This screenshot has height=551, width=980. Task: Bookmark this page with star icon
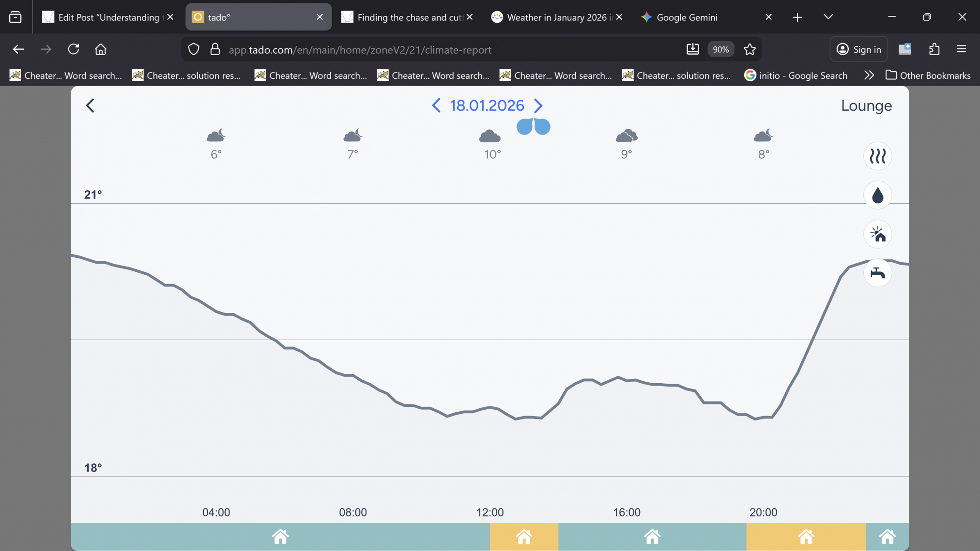pyautogui.click(x=750, y=49)
